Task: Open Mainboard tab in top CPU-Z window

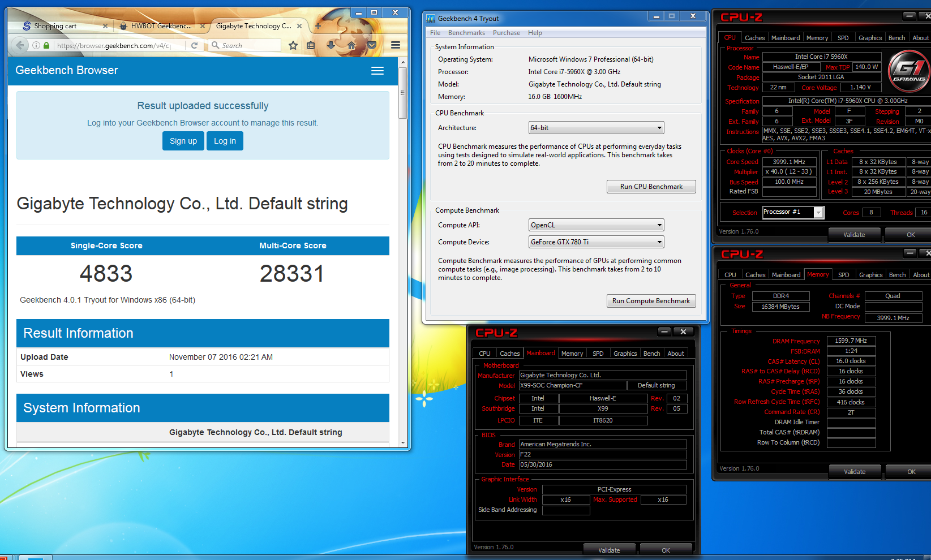Action: click(x=786, y=38)
